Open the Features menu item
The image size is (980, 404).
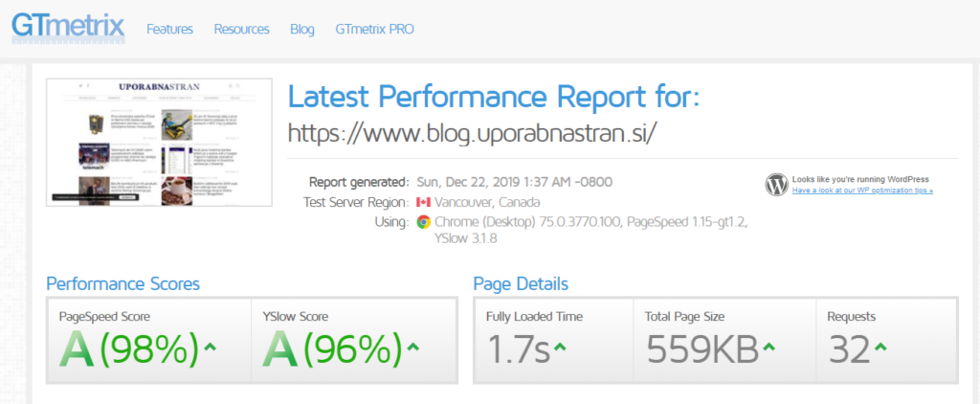point(169,30)
